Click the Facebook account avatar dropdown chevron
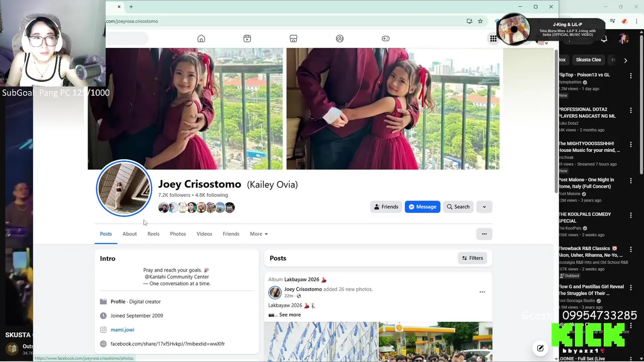Image resolution: width=644 pixels, height=362 pixels. [x=546, y=43]
